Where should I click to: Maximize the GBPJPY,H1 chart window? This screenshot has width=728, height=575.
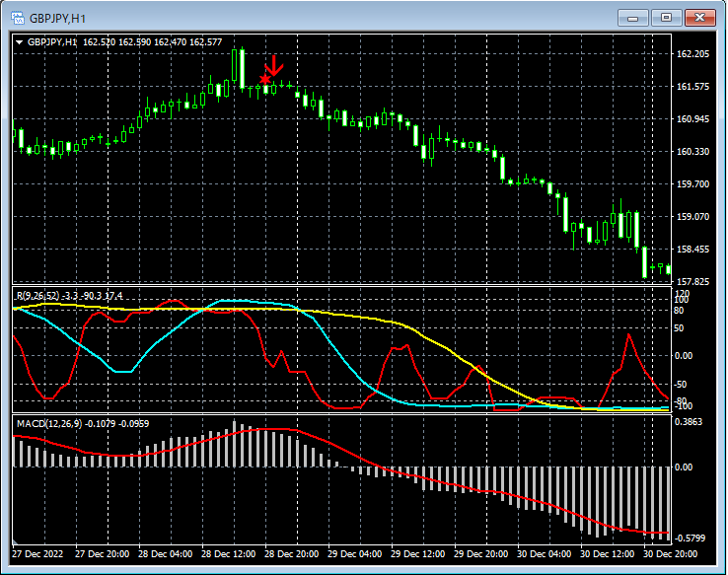[666, 17]
